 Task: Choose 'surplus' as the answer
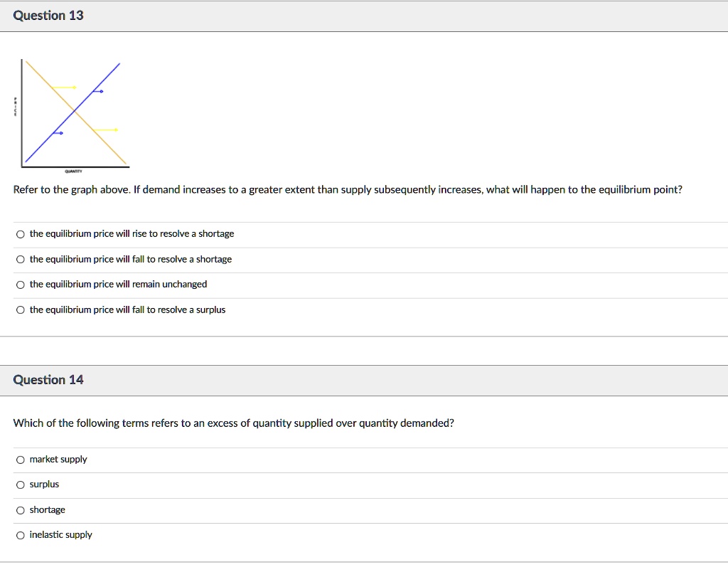pos(21,485)
